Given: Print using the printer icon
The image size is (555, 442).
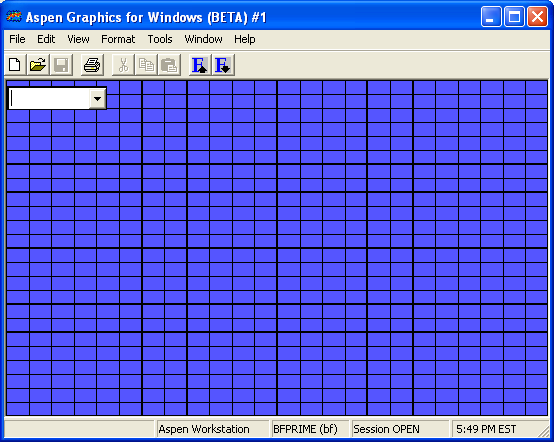Looking at the screenshot, I should pyautogui.click(x=92, y=65).
